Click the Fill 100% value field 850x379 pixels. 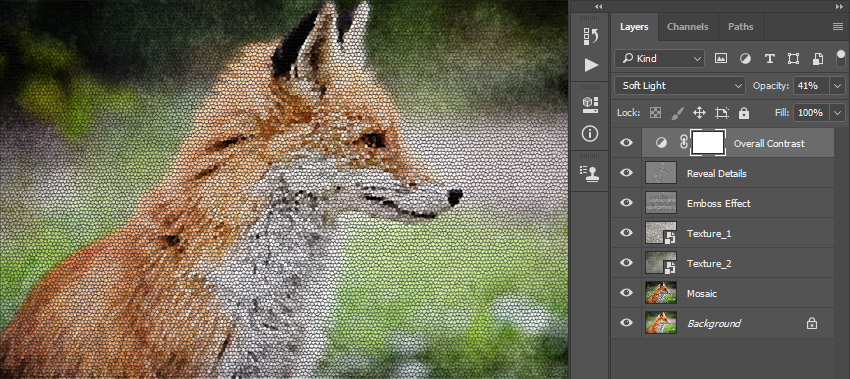pos(812,113)
